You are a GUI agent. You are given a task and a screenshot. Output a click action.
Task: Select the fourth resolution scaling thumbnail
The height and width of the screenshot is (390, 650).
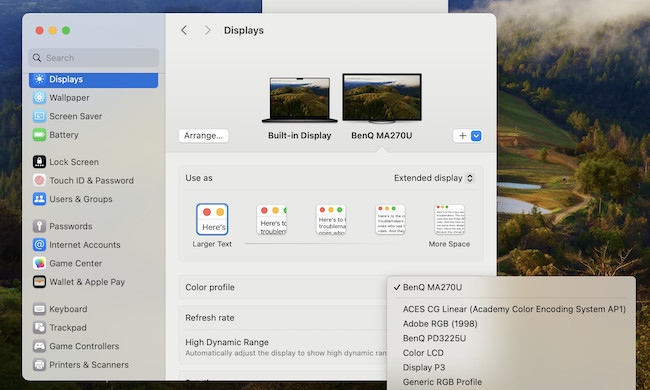pos(390,220)
